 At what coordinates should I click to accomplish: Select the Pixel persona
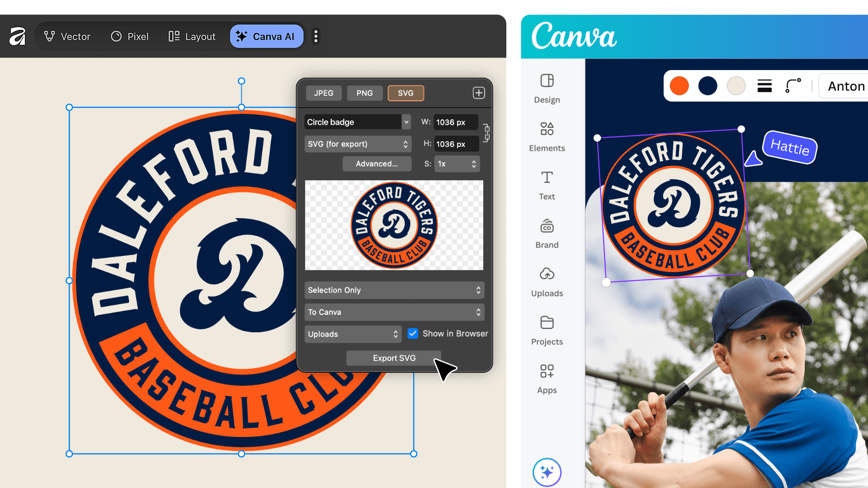(129, 36)
